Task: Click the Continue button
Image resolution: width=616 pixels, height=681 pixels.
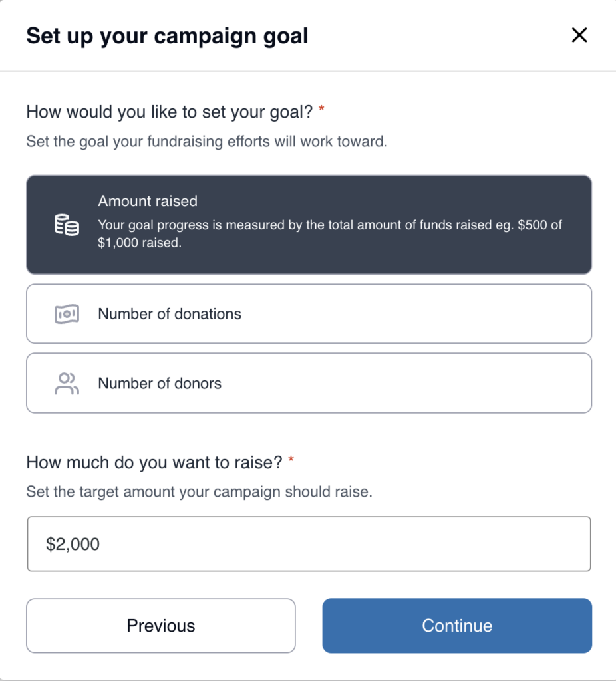Action: 456,626
